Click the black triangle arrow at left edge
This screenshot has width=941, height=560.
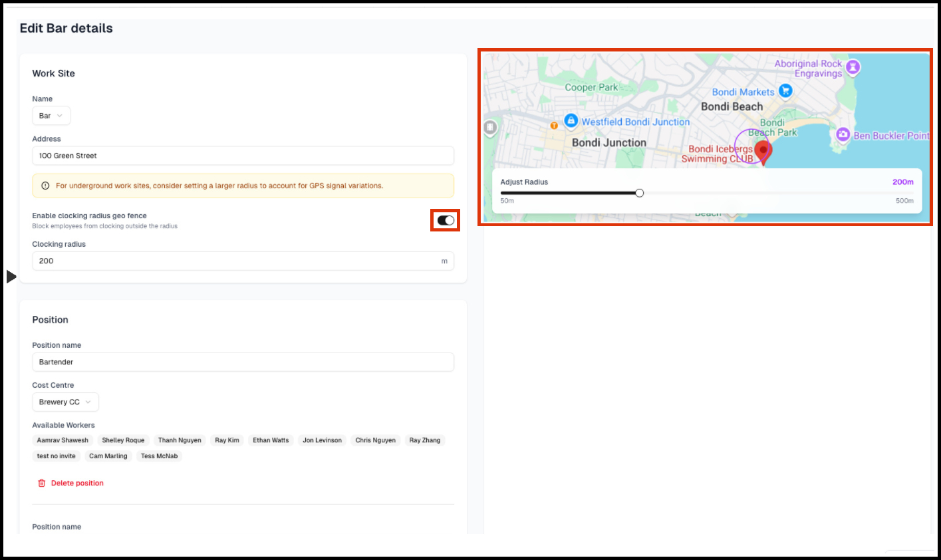click(x=11, y=276)
